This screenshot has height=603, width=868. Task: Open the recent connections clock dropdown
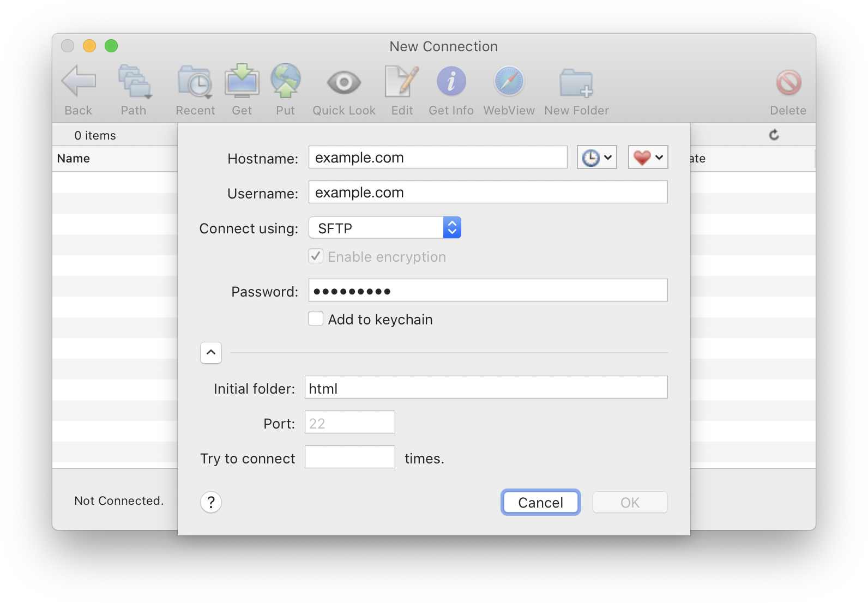(x=596, y=158)
